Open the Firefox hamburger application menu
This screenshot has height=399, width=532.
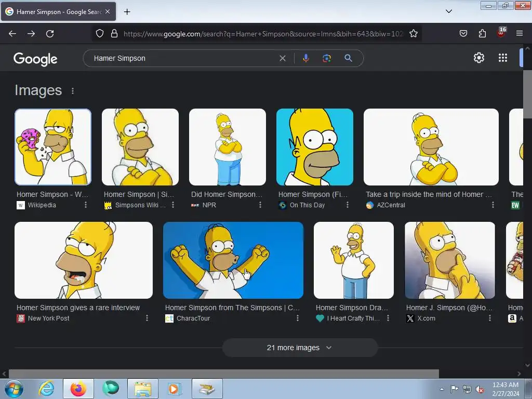coord(520,34)
